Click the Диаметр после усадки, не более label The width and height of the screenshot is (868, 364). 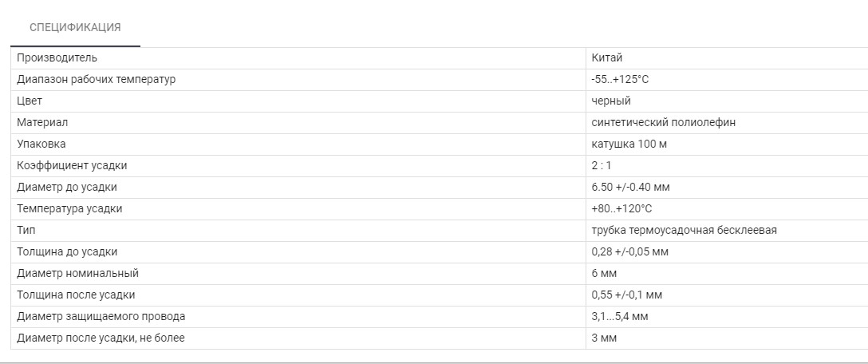click(x=101, y=338)
